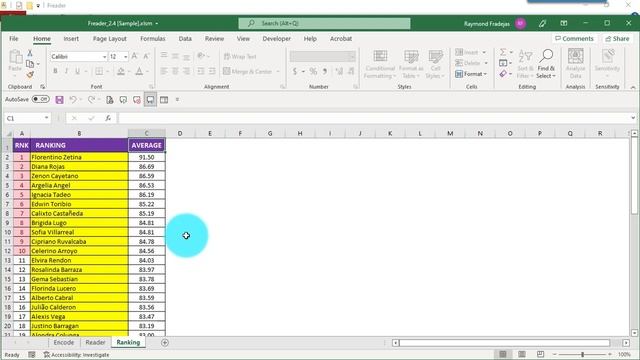Screen dimensions: 640x360
Task: Switch to the Page Layout tab
Action: click(x=109, y=39)
